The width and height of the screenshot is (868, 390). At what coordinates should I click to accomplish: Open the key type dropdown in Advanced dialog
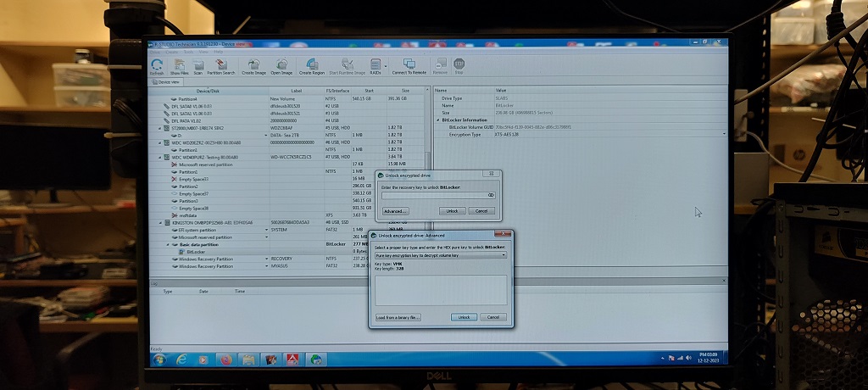tap(504, 255)
